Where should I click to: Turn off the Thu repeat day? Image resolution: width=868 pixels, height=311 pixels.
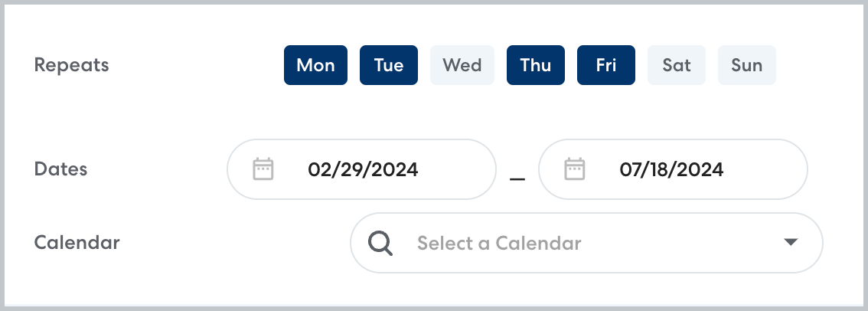pos(536,65)
